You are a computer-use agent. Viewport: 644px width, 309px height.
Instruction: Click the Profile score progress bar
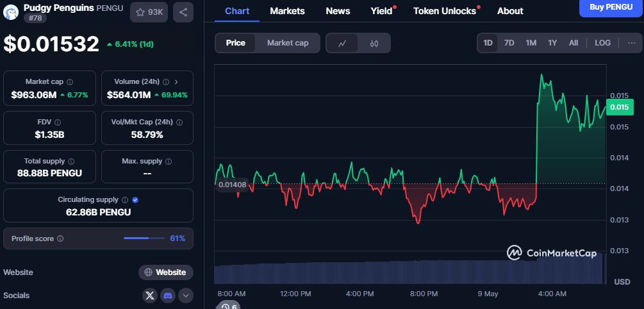pyautogui.click(x=144, y=238)
